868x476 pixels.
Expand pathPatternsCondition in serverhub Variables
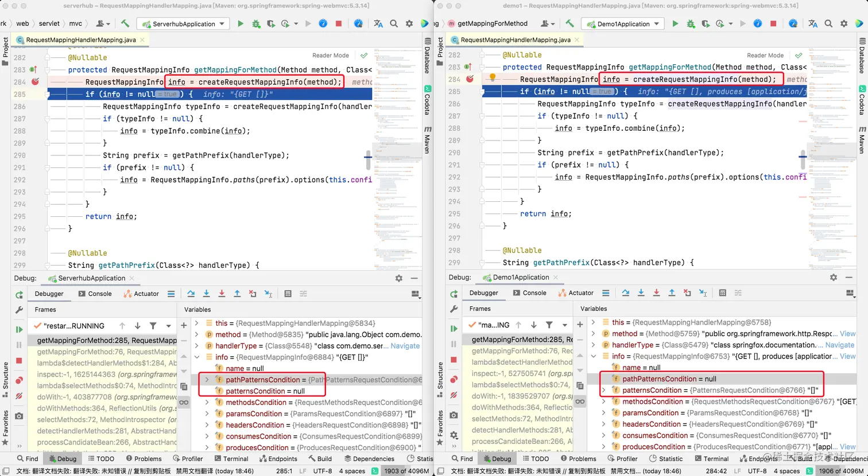coord(207,380)
